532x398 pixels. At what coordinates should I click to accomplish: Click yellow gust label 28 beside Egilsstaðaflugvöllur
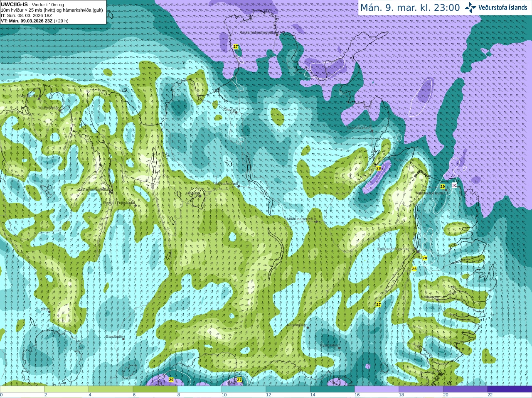[x=425, y=258]
